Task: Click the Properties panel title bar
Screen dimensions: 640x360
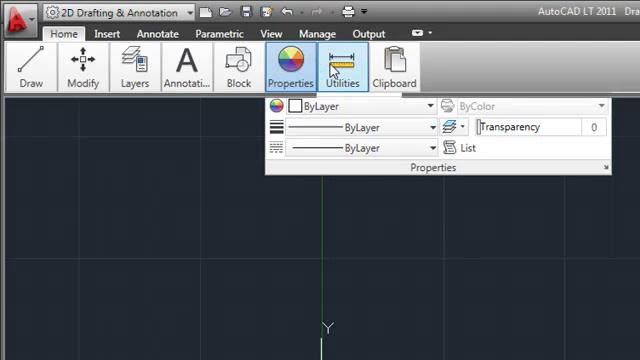Action: click(433, 167)
